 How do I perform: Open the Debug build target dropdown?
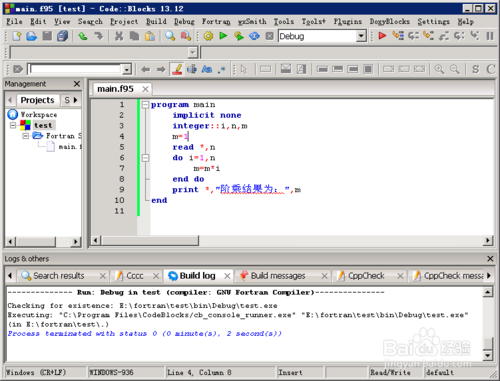click(361, 36)
